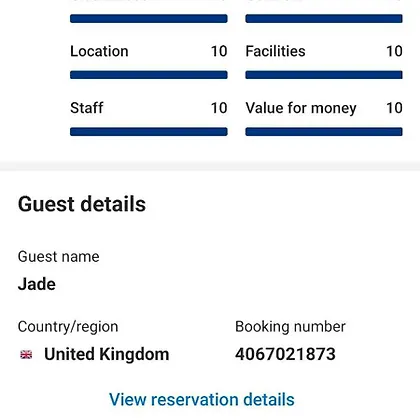Click the Facilities score label
This screenshot has width=420, height=420.
click(275, 51)
